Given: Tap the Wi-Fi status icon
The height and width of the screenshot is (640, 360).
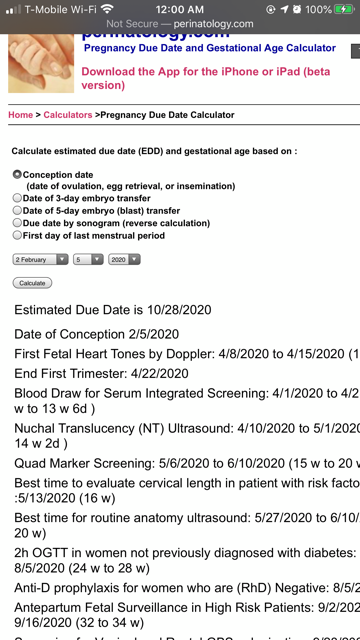Looking at the screenshot, I should [x=107, y=9].
